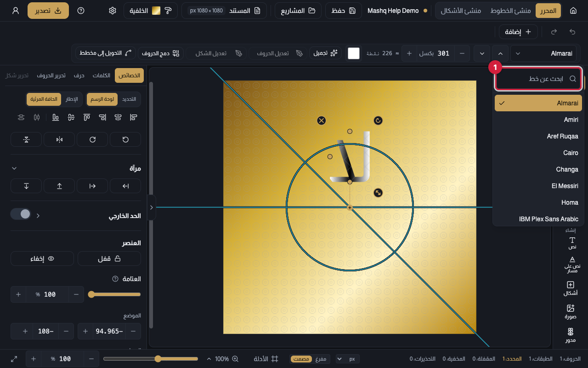Toggle the guides (الأدلة) display

[266, 359]
